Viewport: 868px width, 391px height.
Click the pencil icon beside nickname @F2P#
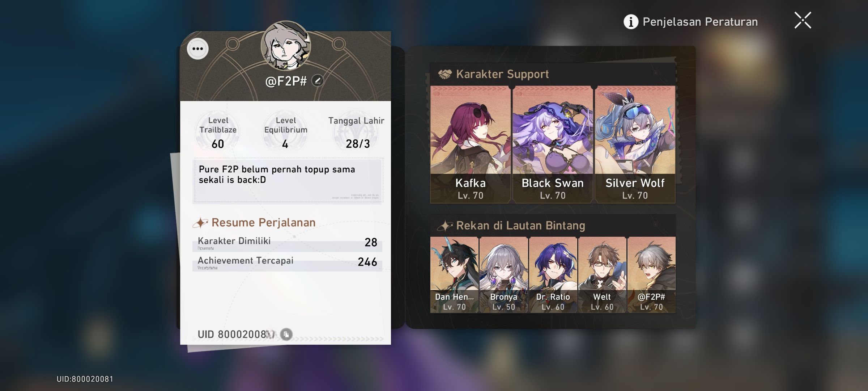pos(318,80)
